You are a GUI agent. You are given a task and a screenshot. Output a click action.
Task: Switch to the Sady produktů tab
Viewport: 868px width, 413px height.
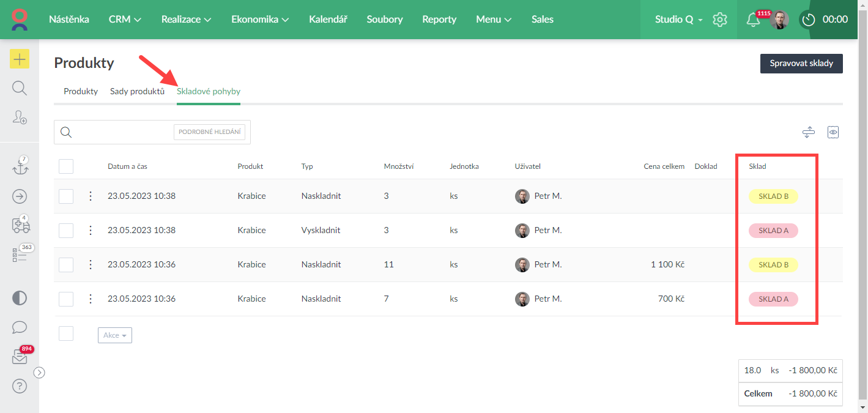(x=137, y=91)
